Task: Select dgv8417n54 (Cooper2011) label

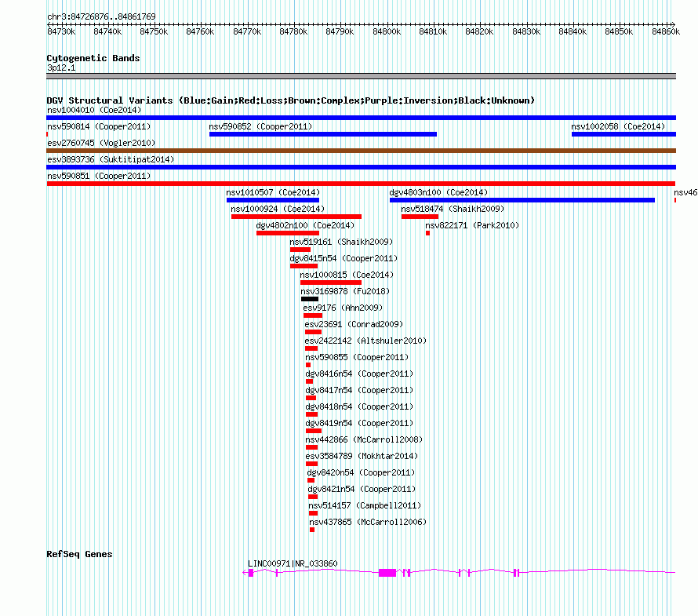Action: pyautogui.click(x=360, y=390)
